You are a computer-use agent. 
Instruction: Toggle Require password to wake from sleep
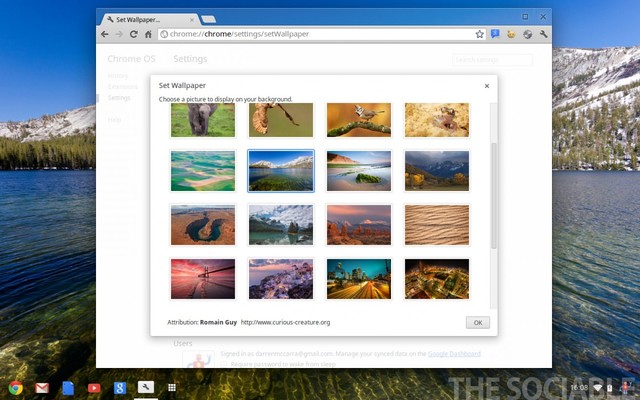pos(224,364)
